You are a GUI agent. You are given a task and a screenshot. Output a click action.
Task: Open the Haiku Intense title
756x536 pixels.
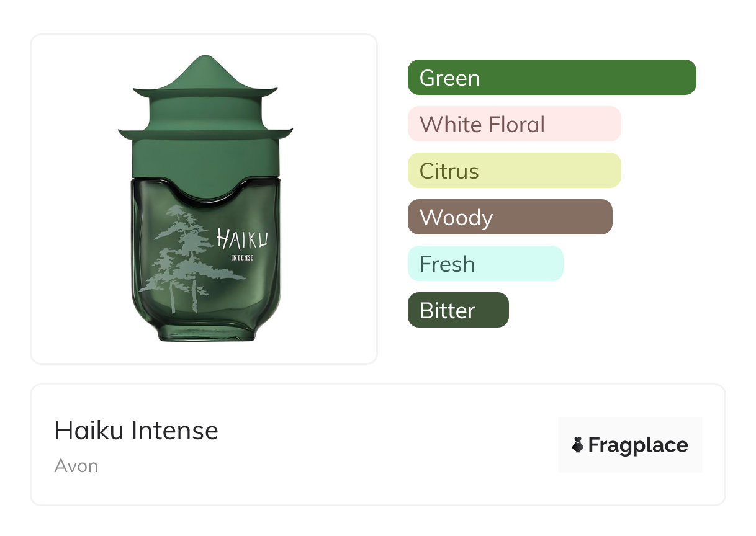point(136,431)
